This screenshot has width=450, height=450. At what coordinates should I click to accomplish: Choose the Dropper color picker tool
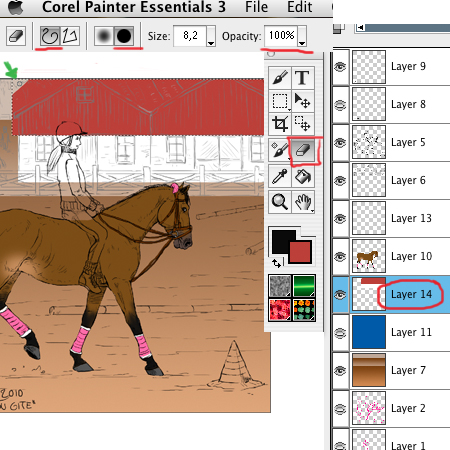(280, 176)
